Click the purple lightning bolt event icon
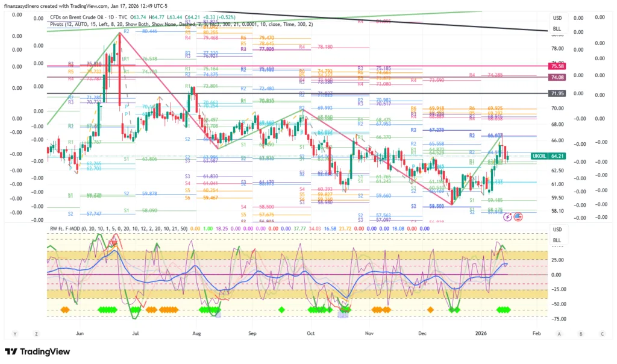The width and height of the screenshot is (617, 364). coord(507,217)
